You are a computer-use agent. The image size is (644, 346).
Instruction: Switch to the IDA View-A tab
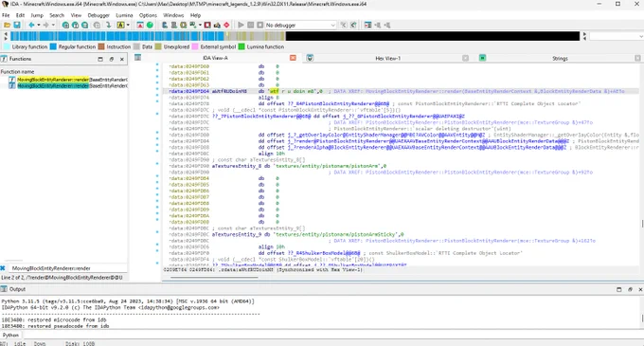pos(215,58)
